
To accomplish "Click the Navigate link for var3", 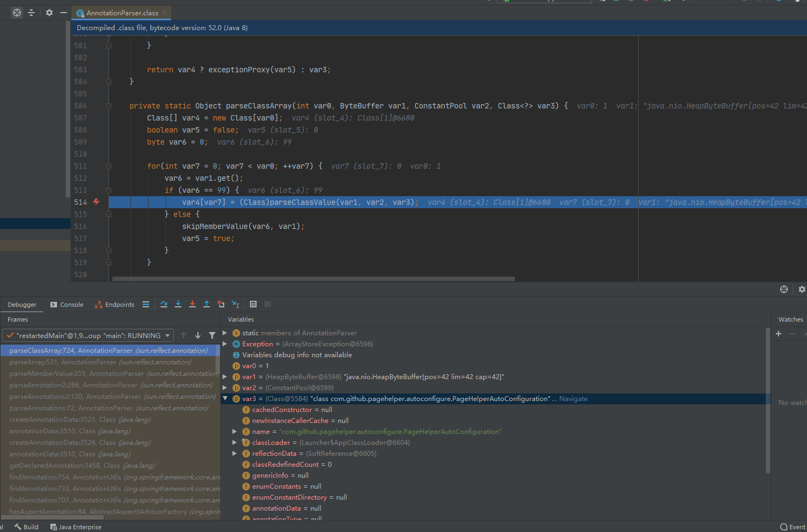I will point(573,399).
